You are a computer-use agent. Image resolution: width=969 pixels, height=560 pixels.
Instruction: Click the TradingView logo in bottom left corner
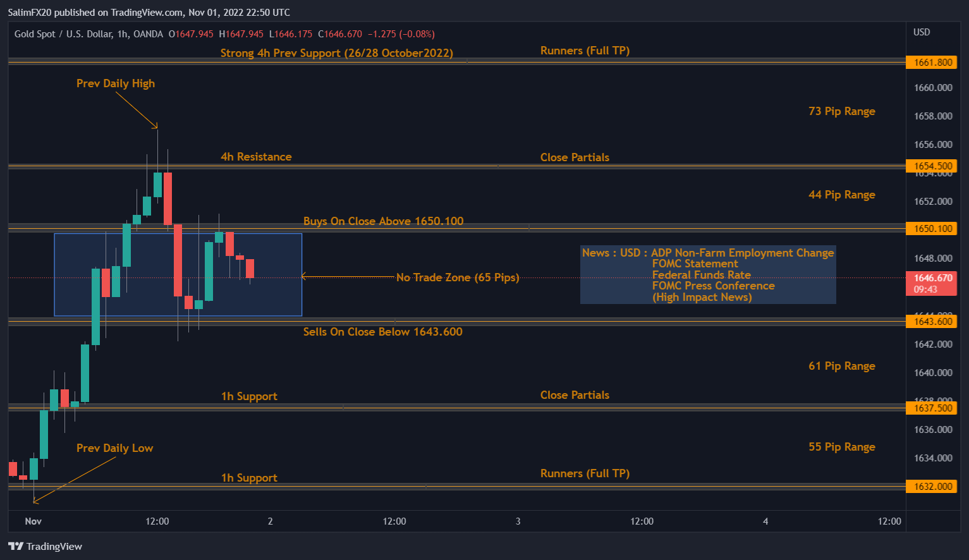click(x=45, y=546)
